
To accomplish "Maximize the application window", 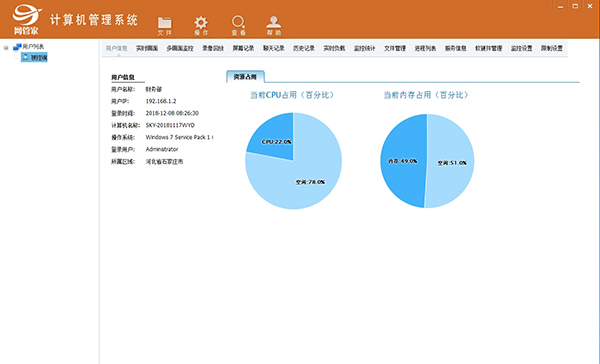I will click(x=575, y=6).
